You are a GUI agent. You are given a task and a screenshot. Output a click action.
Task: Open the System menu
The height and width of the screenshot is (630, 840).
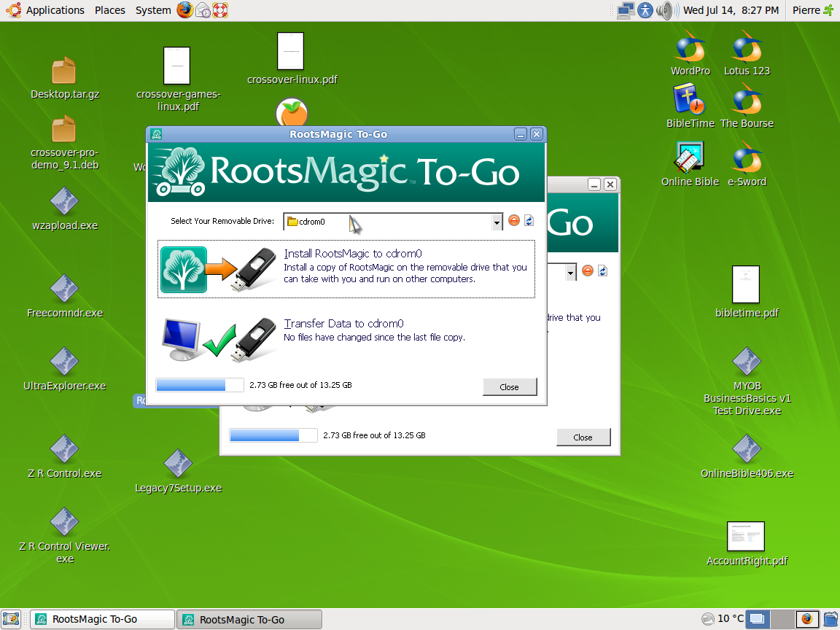click(153, 10)
